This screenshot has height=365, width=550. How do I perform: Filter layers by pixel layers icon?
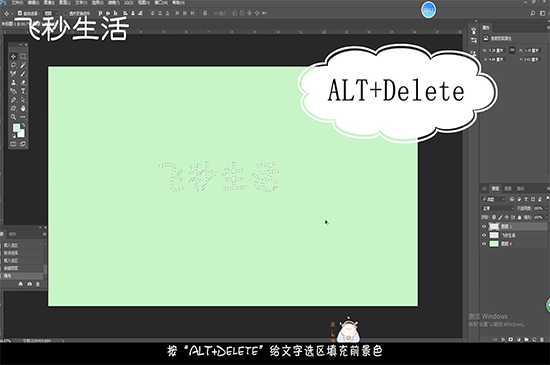(x=512, y=199)
